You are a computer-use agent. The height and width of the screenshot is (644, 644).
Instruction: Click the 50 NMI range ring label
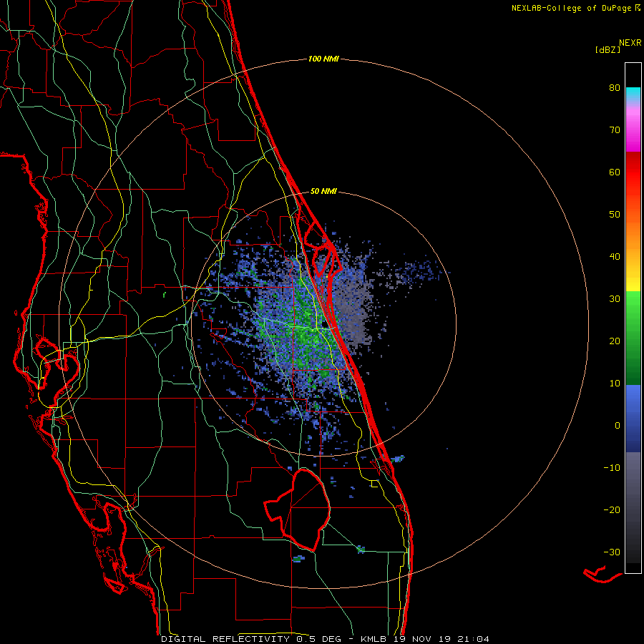(x=323, y=191)
